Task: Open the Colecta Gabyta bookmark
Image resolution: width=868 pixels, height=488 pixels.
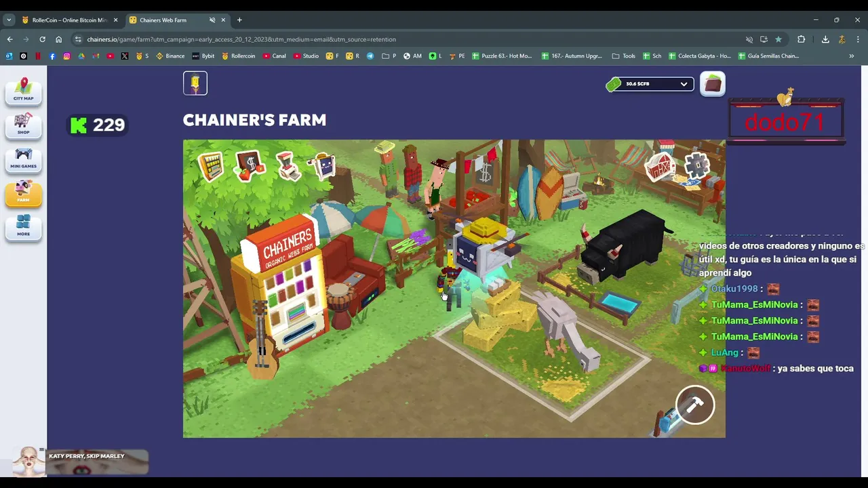Action: click(700, 56)
